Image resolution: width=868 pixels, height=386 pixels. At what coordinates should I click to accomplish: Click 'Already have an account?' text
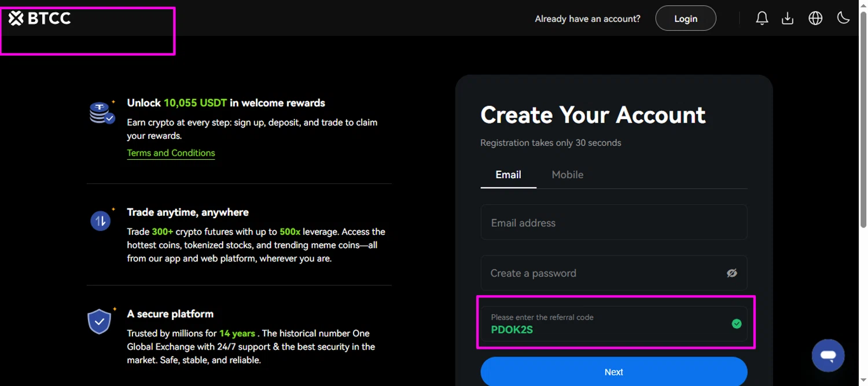pos(587,19)
